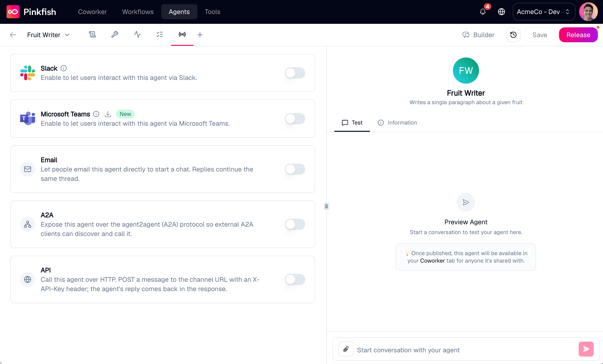Viewport: 603px width, 364px height.
Task: Select the channels broadcast icon tab
Action: 182,35
